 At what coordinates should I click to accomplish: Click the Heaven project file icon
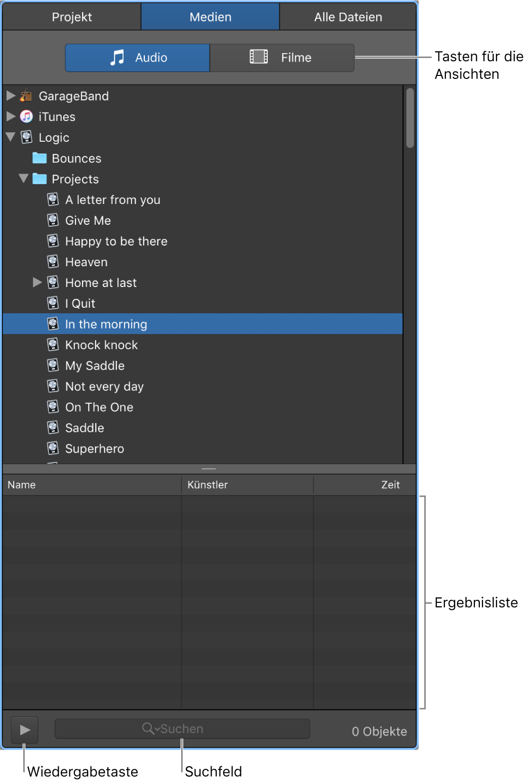53,262
